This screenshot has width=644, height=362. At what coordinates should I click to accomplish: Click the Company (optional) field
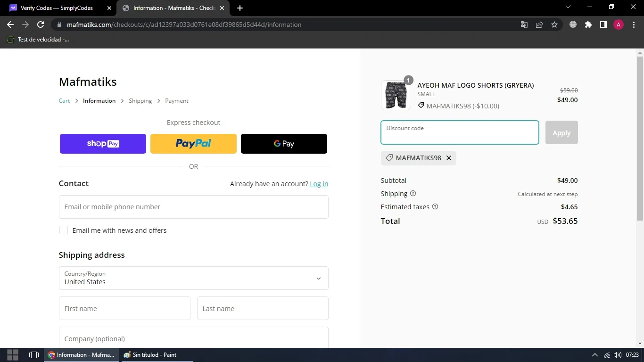(193, 337)
